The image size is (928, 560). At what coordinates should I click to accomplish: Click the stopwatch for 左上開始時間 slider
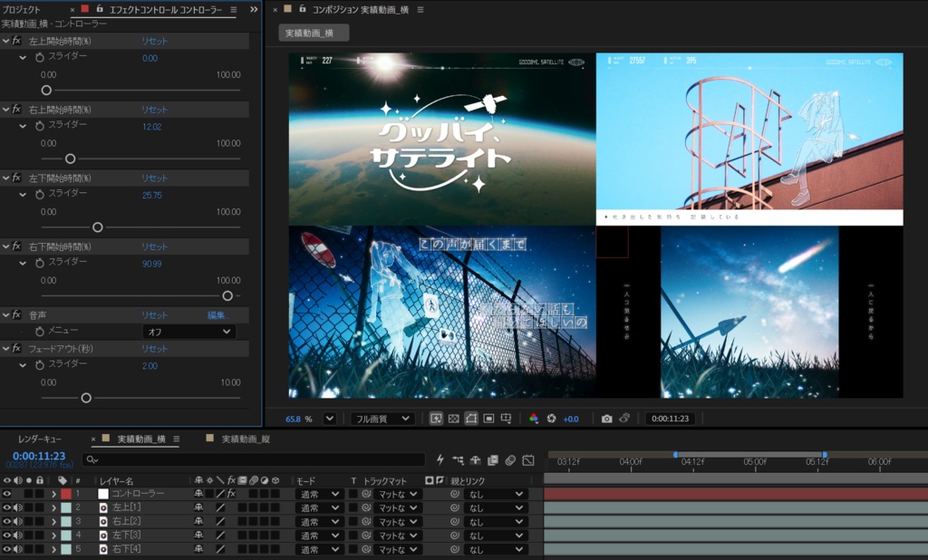pyautogui.click(x=40, y=57)
